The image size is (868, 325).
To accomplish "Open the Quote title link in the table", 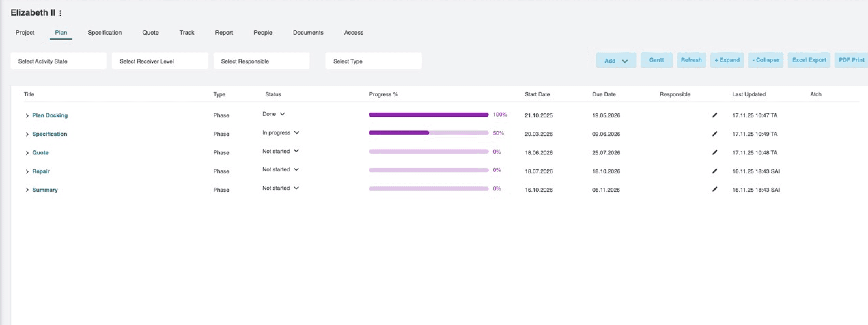I will tap(40, 153).
